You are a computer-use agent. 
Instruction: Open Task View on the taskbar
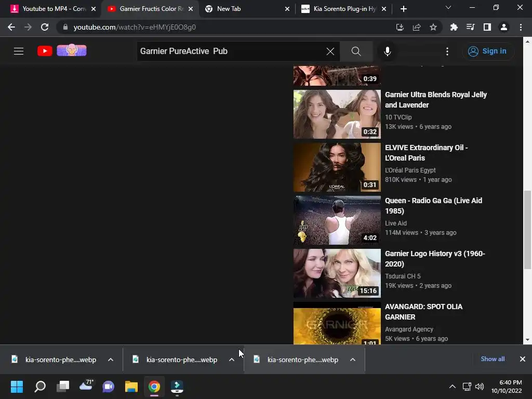pos(63,387)
